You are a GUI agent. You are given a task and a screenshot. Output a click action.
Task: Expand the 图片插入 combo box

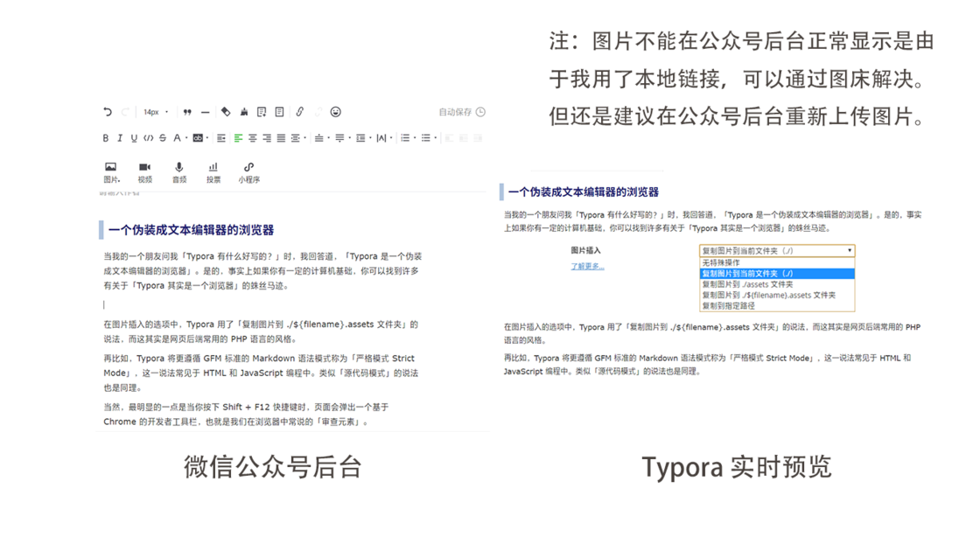776,250
